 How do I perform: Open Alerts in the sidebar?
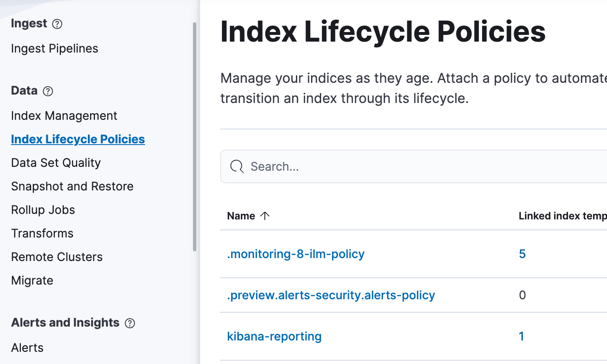pyautogui.click(x=27, y=348)
